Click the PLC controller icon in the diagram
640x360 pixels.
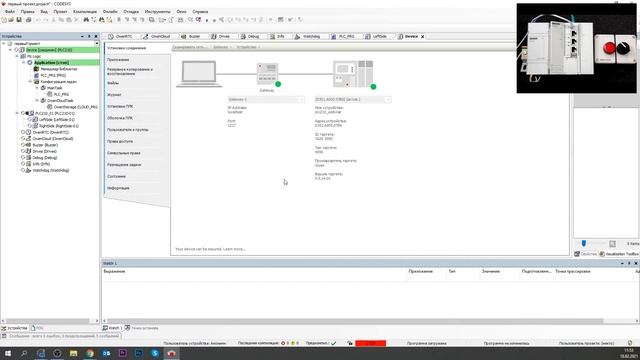pyautogui.click(x=353, y=74)
